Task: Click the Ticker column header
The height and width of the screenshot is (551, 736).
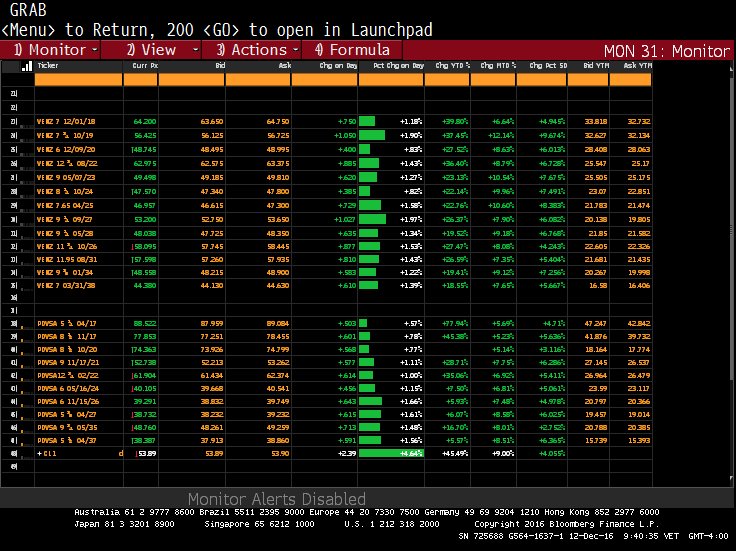Action: click(x=48, y=66)
